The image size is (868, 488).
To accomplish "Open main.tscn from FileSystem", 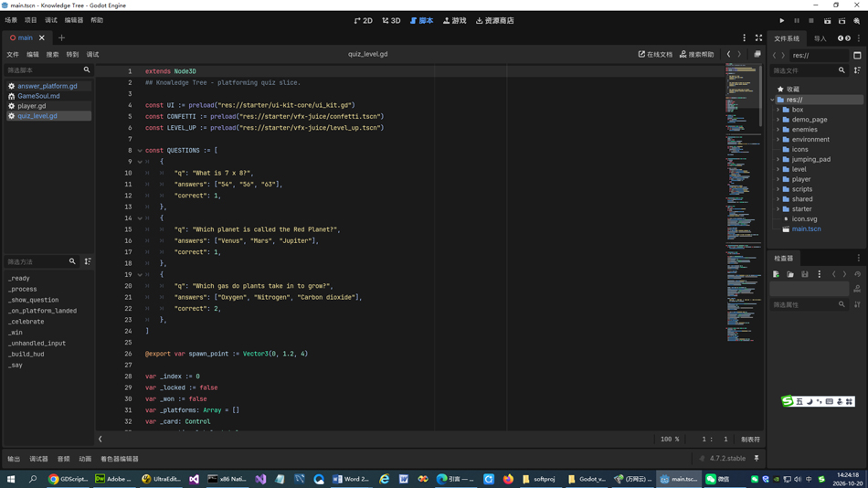I will click(x=806, y=228).
